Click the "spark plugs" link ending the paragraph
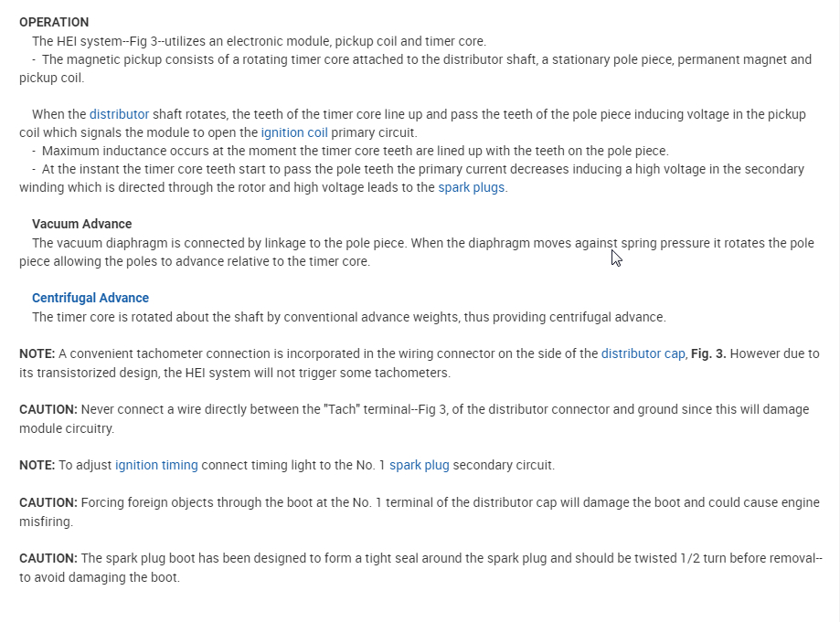The height and width of the screenshot is (622, 840). (x=472, y=187)
